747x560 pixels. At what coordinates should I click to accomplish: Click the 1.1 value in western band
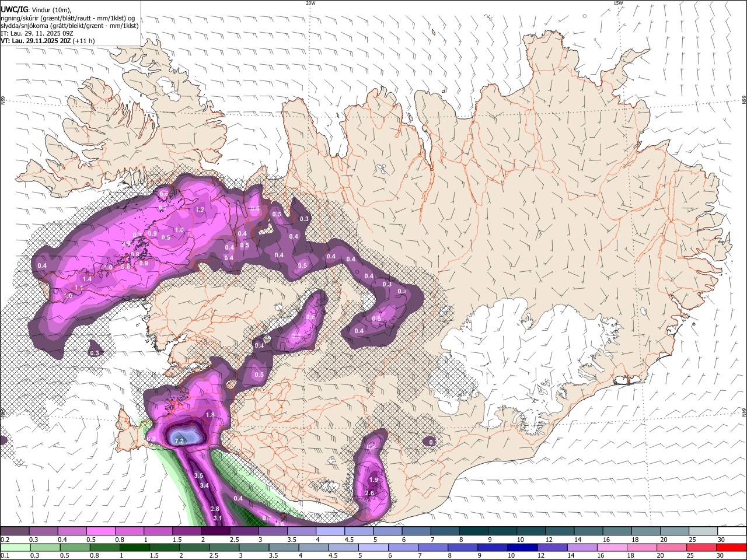pyautogui.click(x=79, y=288)
